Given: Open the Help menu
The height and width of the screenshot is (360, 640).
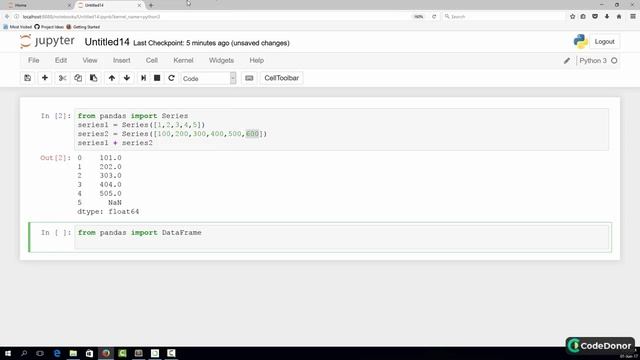Looking at the screenshot, I should click(257, 60).
